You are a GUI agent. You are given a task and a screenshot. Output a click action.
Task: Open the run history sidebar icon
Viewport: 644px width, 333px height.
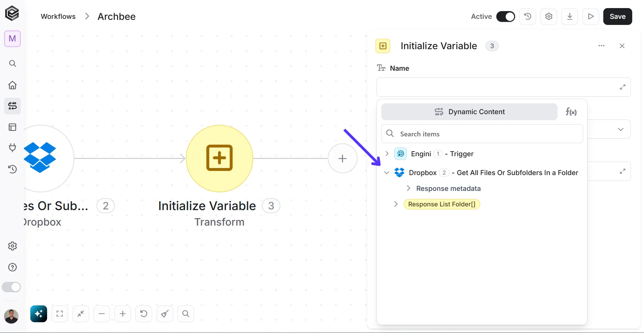[x=12, y=169]
